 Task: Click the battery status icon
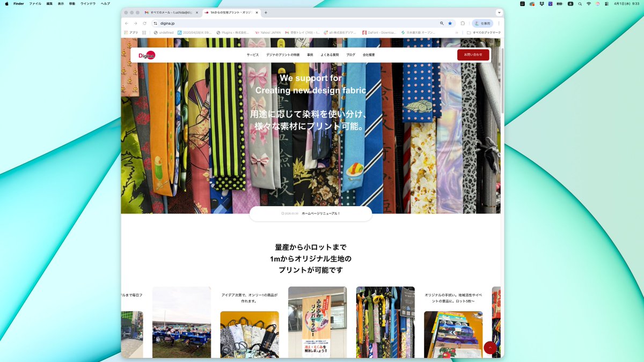click(559, 3)
